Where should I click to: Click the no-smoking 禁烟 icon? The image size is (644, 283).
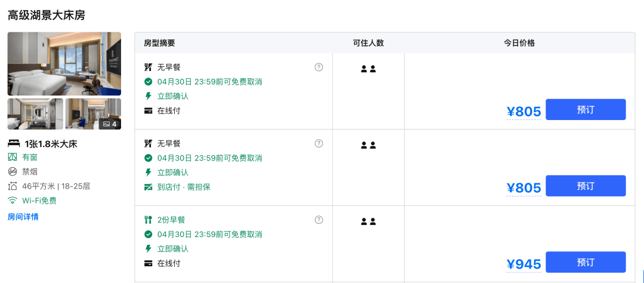coord(13,172)
